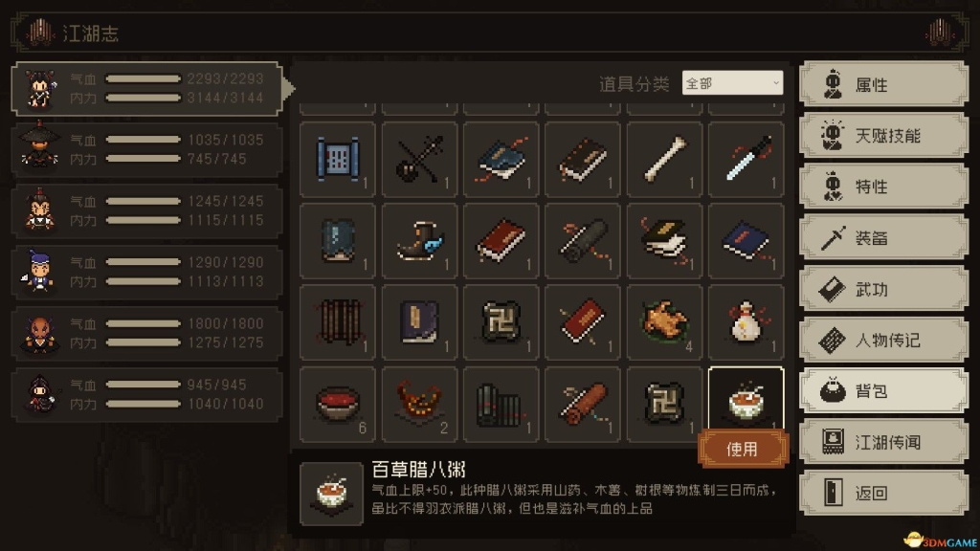The height and width of the screenshot is (551, 980).
Task: Switch to the 武功 martial arts tab
Action: pos(883,289)
